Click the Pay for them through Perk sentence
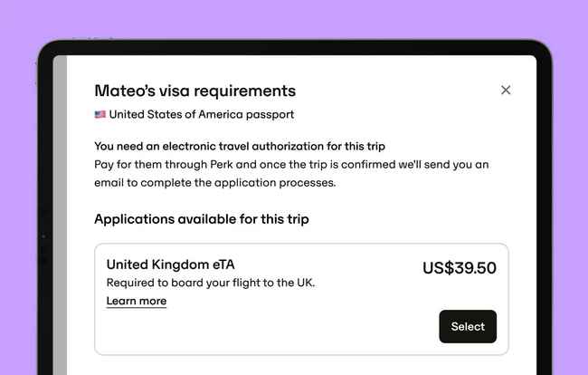Image resolution: width=588 pixels, height=375 pixels. pyautogui.click(x=291, y=173)
